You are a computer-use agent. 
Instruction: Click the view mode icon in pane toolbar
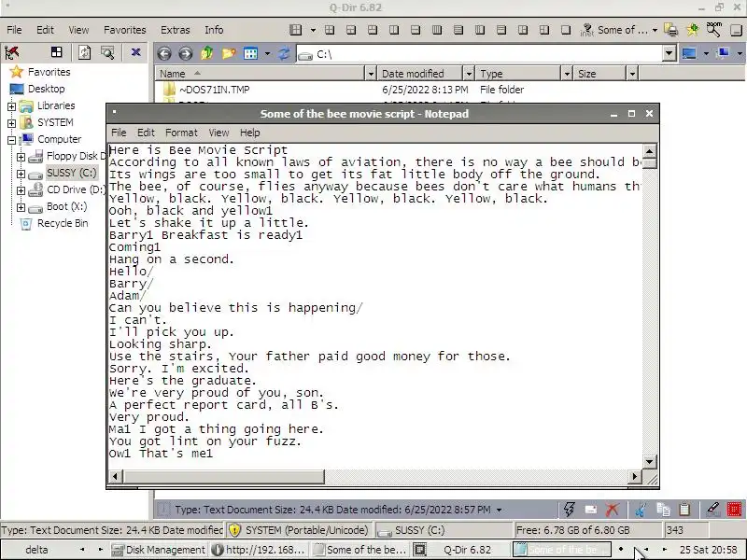click(x=250, y=53)
